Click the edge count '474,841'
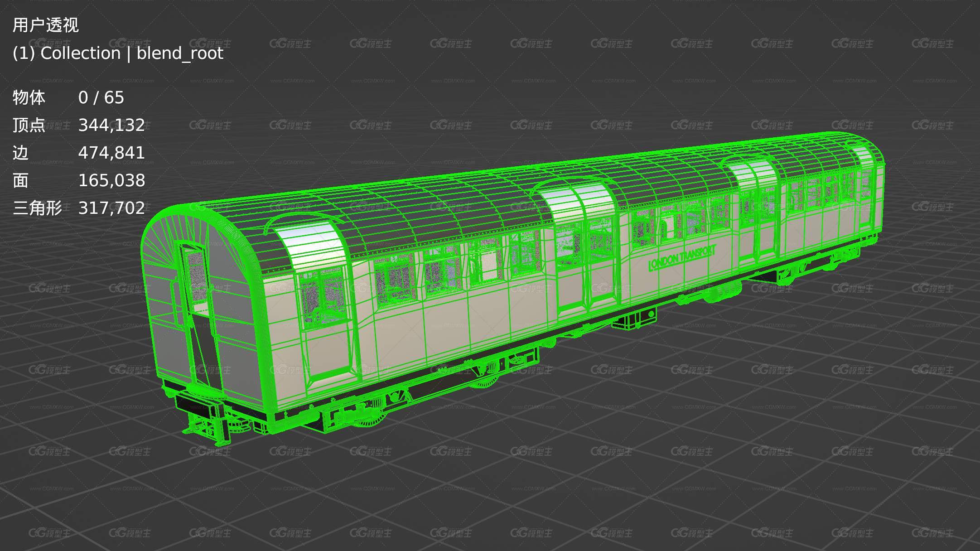 pos(111,153)
